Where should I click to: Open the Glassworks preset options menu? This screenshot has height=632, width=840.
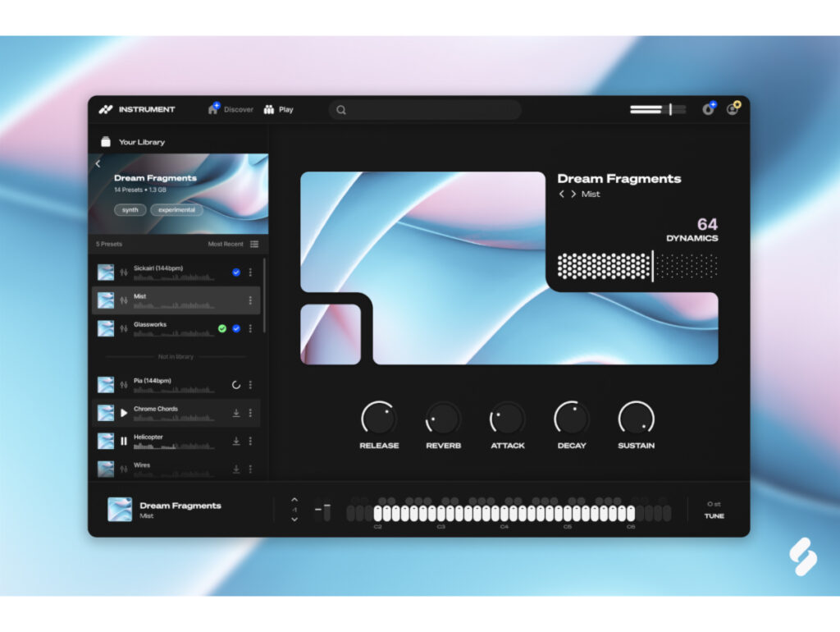(x=250, y=328)
